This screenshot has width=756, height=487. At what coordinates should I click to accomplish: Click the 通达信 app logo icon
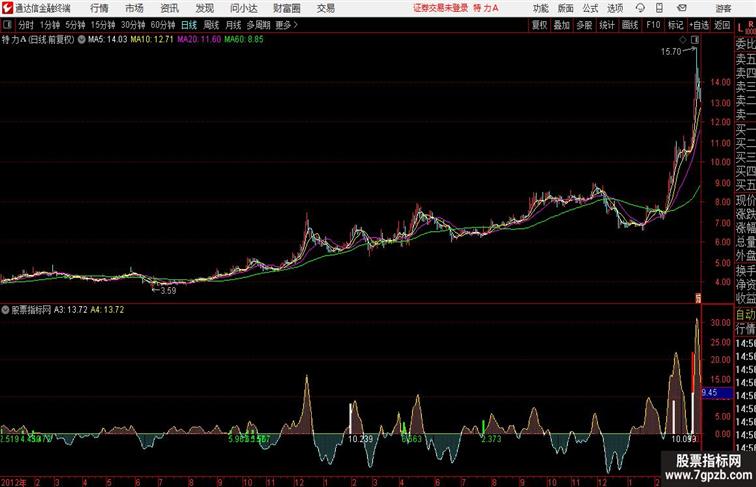(7, 8)
